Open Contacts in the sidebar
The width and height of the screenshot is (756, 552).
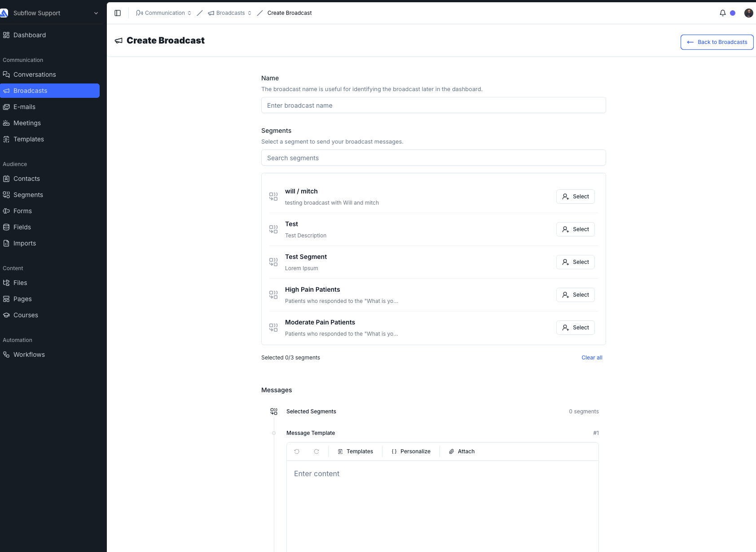tap(50, 179)
